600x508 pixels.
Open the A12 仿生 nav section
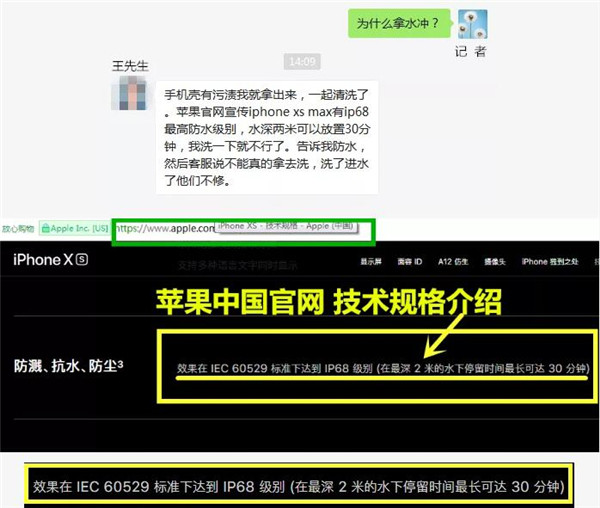coord(453,262)
